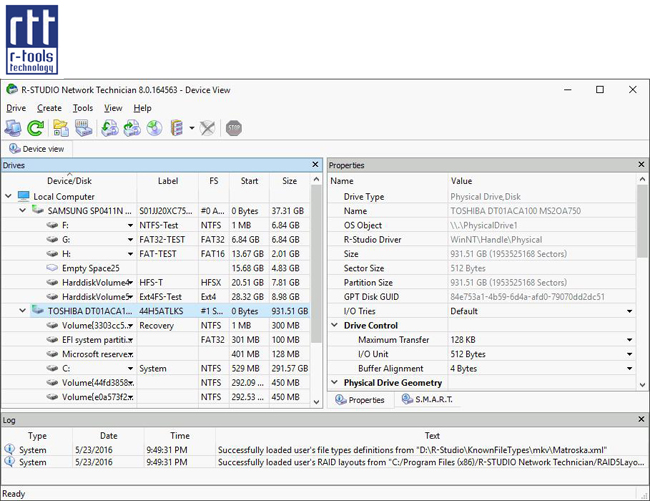Collapse the Physical Drive Geometry group
The image size is (650, 501).
tap(335, 382)
